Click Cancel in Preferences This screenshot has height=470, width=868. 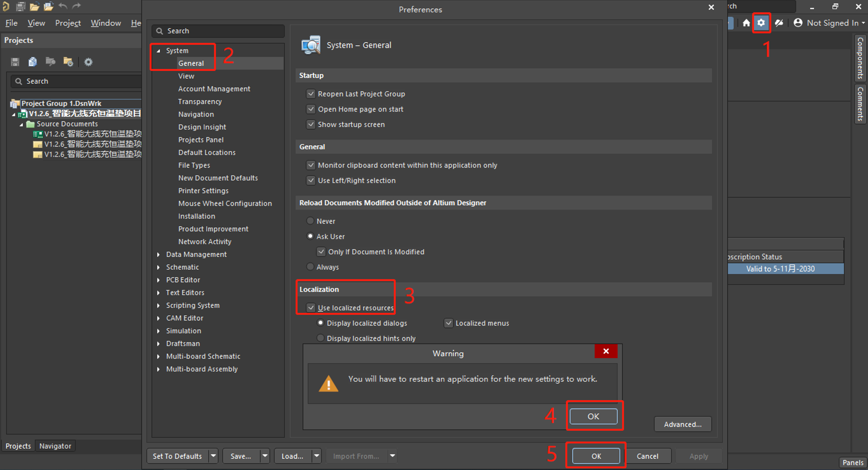(x=647, y=456)
